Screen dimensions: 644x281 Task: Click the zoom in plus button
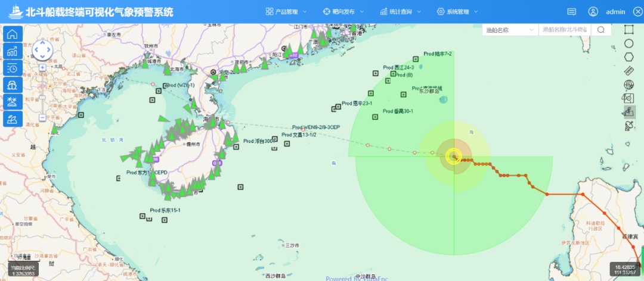42,67
